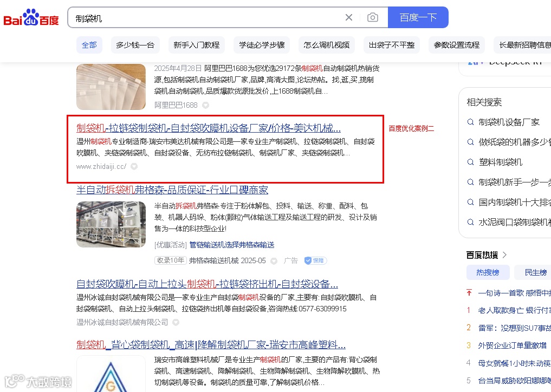The image size is (551, 392).
Task: Open hot topic 老人取款身亡 银行付
Action: [x=515, y=310]
